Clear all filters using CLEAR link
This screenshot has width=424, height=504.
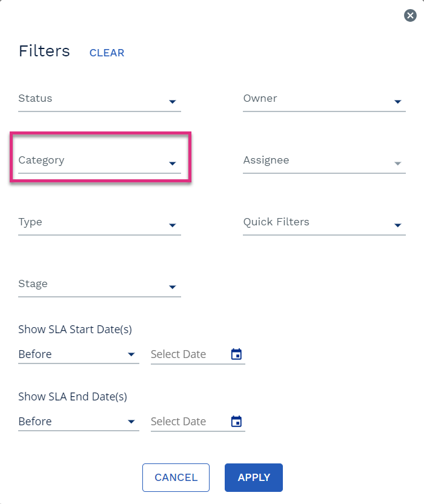tap(107, 53)
